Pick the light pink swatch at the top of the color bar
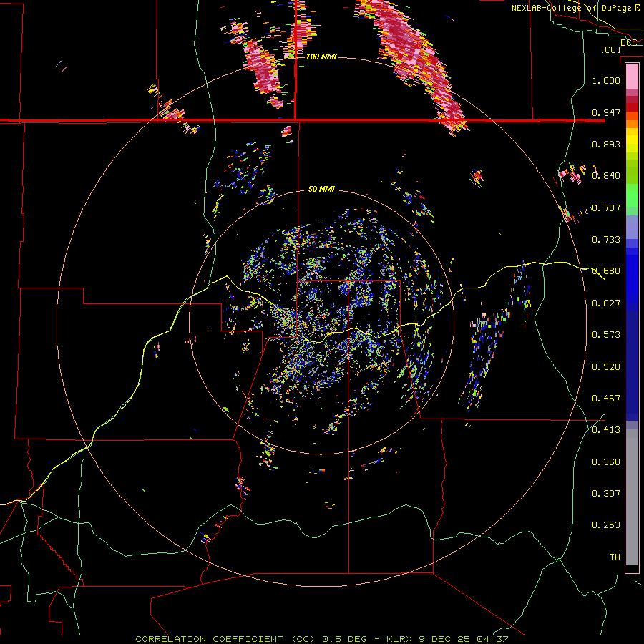644x644 pixels. [632, 76]
